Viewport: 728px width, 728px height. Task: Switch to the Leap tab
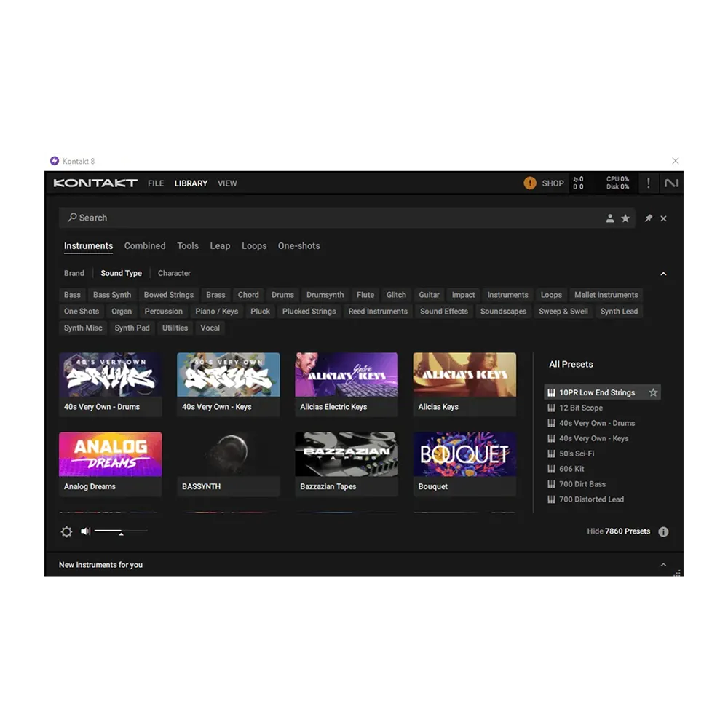click(x=220, y=245)
